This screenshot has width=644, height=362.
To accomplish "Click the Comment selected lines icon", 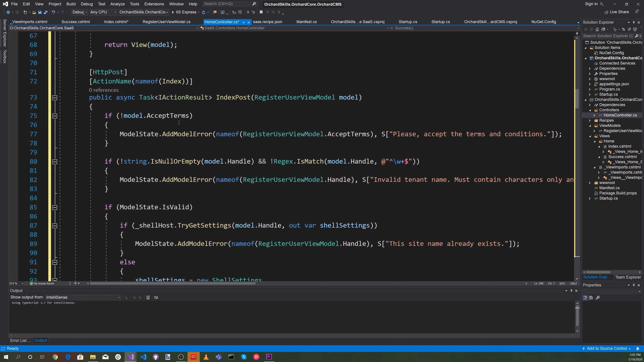I will tap(248, 12).
